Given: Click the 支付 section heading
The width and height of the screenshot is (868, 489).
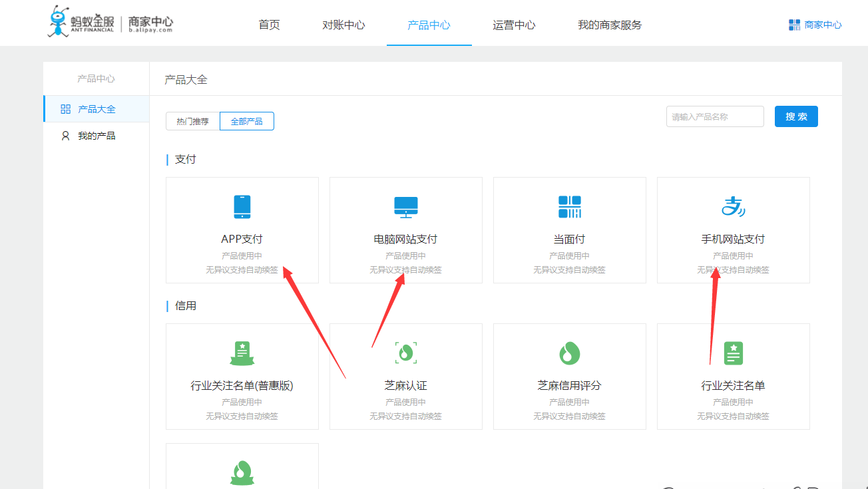Looking at the screenshot, I should coord(186,160).
